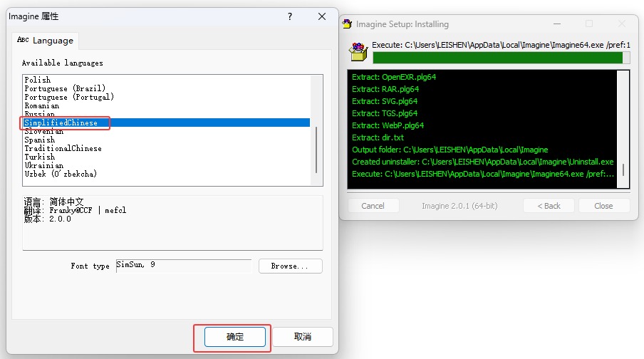The width and height of the screenshot is (644, 359).
Task: Open font chooser with Browse button
Action: [x=290, y=266]
